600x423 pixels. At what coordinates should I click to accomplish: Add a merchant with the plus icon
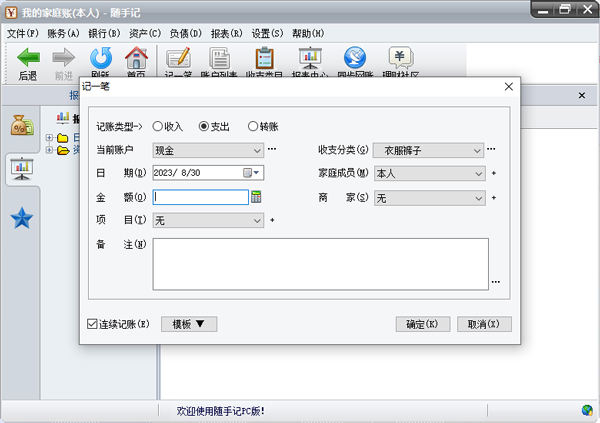[494, 198]
